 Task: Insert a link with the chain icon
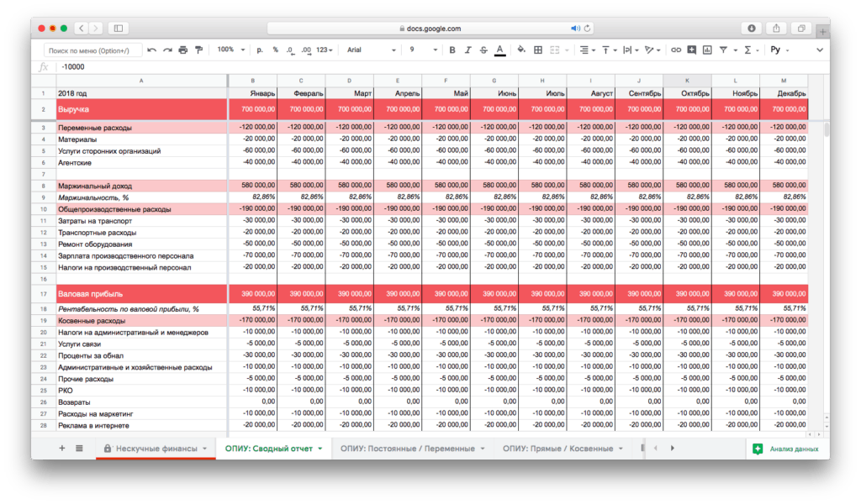tap(676, 50)
